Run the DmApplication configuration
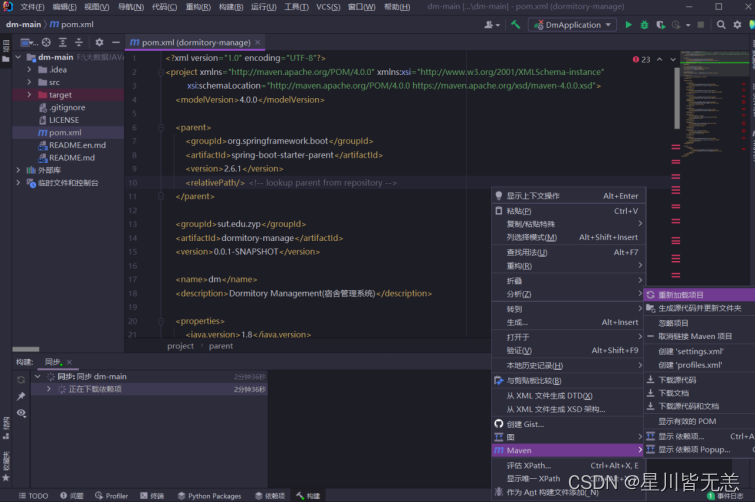Screen dimensions: 756x502 coord(628,25)
